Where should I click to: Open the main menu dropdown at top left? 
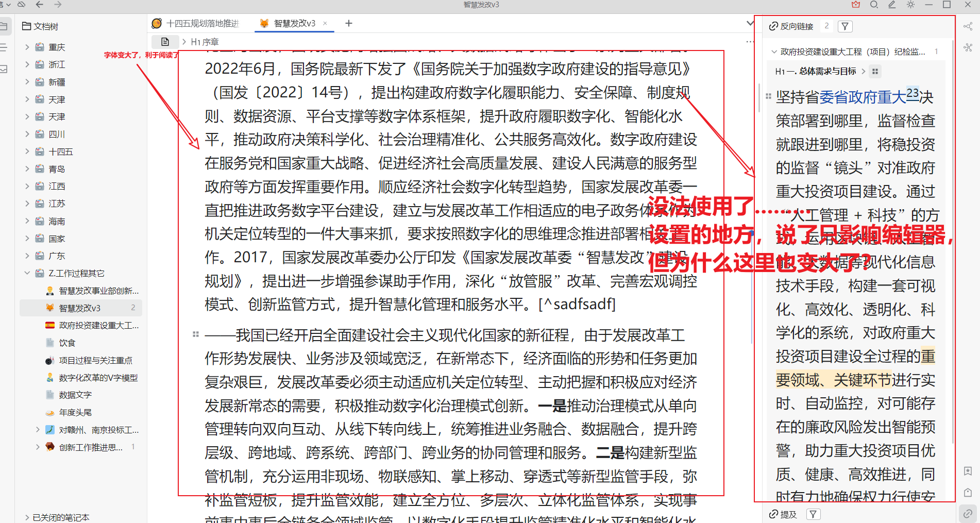click(x=5, y=5)
